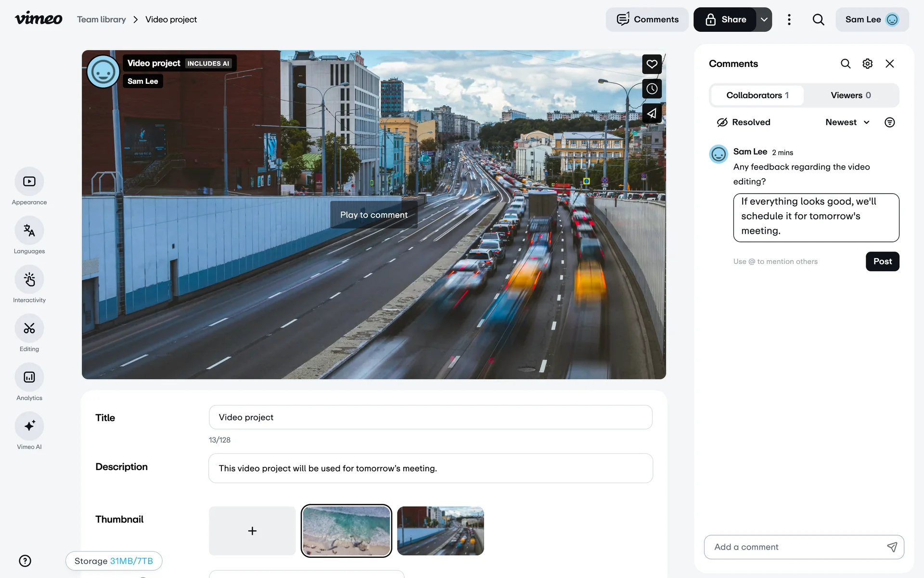Click the watch later clock icon

652,89
